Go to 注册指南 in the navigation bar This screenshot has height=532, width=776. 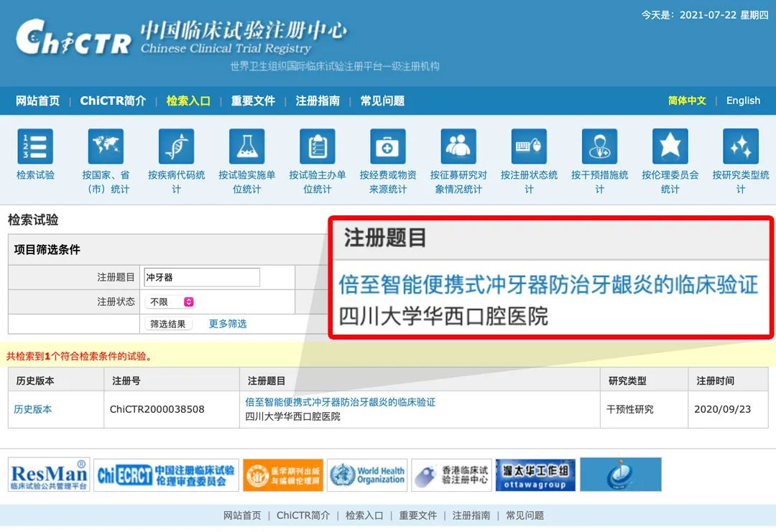tap(318, 101)
